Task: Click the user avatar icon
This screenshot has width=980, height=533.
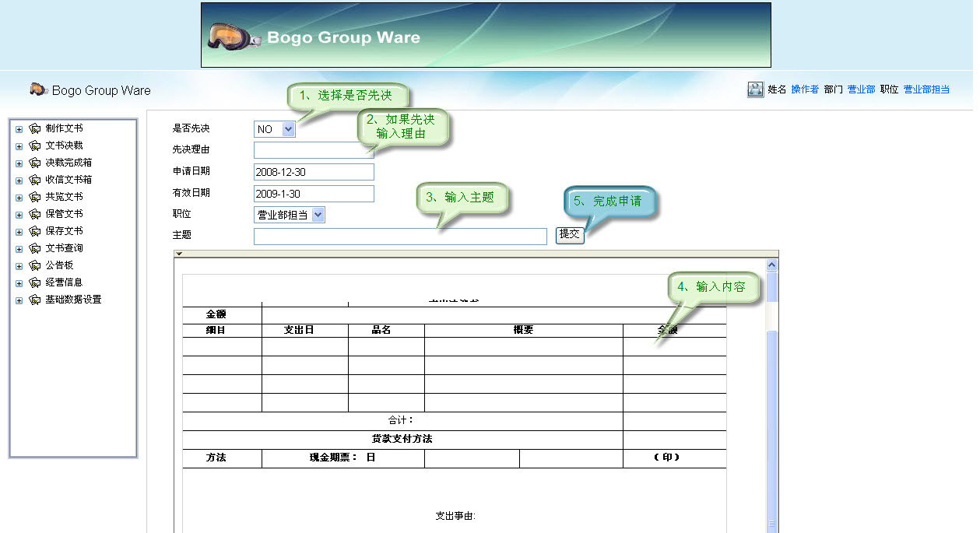Action: 754,89
